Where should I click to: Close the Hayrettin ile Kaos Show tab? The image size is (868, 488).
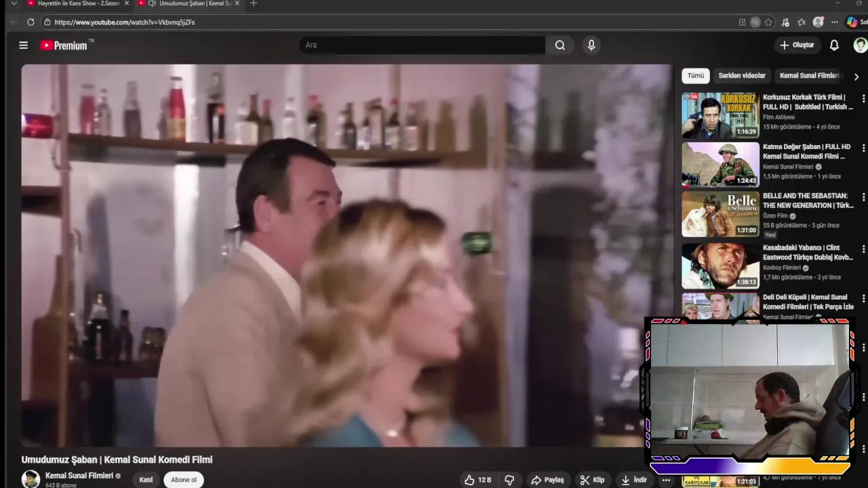click(x=126, y=3)
